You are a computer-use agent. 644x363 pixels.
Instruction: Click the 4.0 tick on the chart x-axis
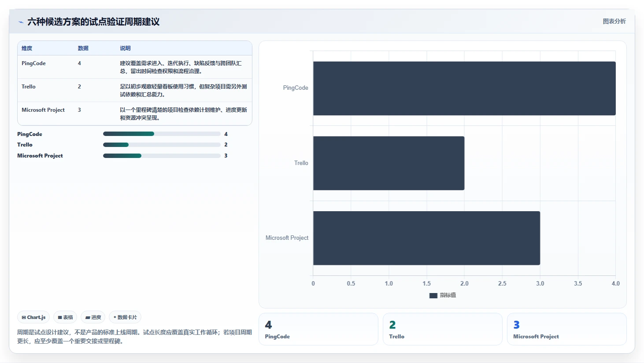click(615, 284)
